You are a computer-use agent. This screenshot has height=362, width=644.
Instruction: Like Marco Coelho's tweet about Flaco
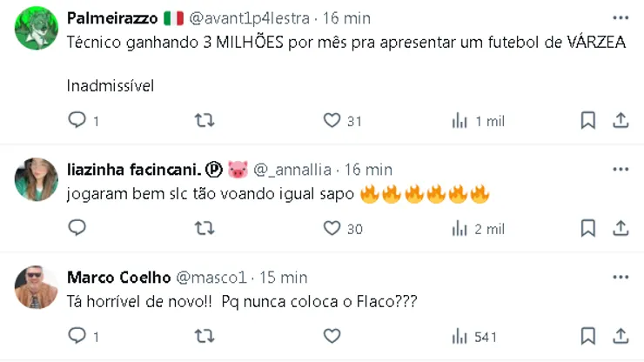pyautogui.click(x=332, y=335)
